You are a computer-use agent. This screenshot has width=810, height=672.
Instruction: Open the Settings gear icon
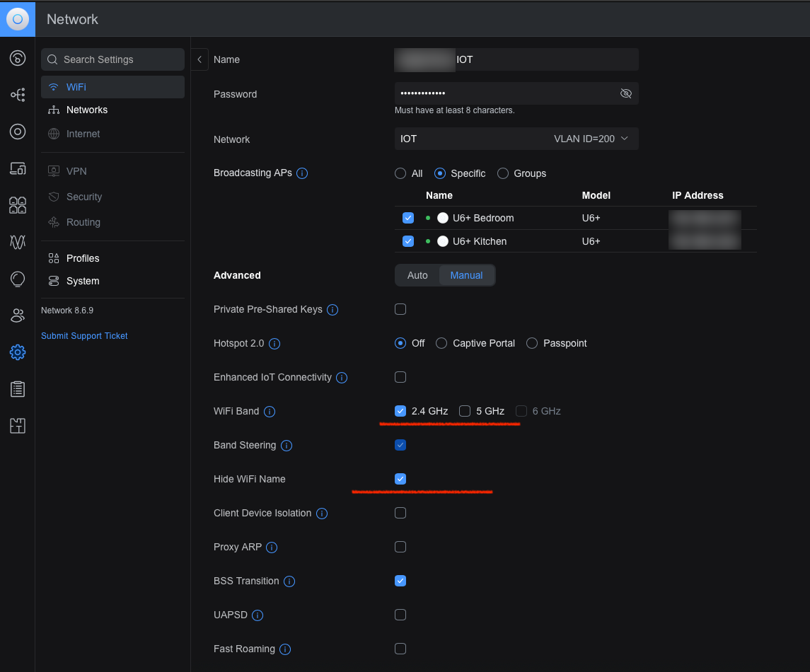(18, 352)
